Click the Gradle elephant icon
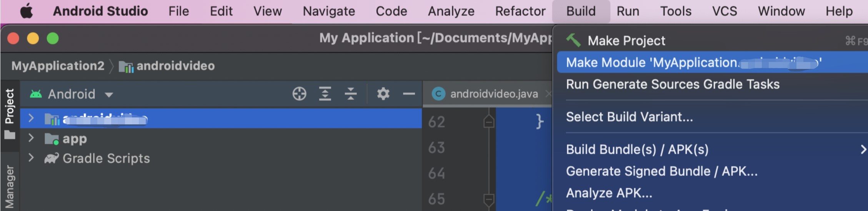The image size is (868, 211). 52,158
